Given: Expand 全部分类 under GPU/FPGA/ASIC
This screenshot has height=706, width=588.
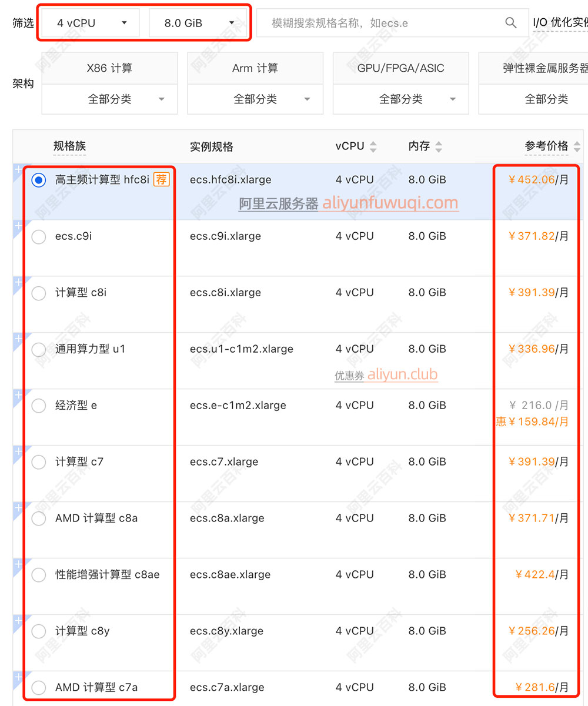Looking at the screenshot, I should (401, 99).
